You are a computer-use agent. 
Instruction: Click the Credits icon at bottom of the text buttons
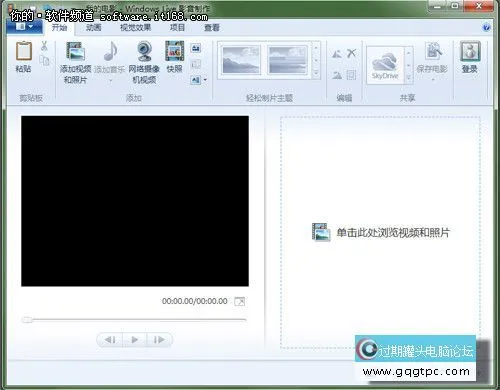[196, 80]
